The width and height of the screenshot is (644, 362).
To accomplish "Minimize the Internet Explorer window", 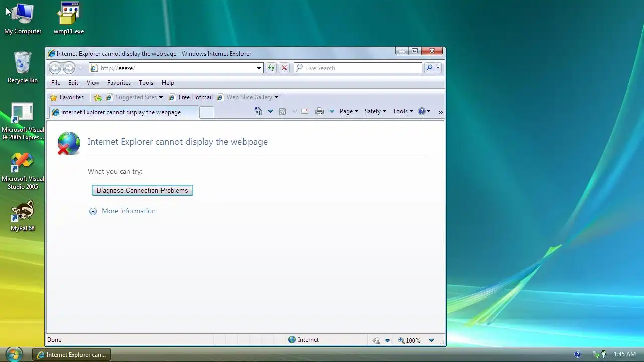I will (x=402, y=51).
